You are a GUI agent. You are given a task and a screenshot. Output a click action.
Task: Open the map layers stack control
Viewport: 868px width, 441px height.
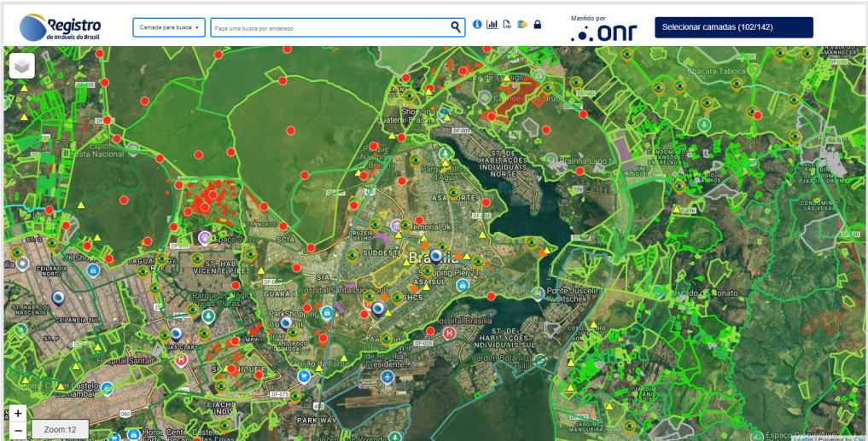[22, 66]
